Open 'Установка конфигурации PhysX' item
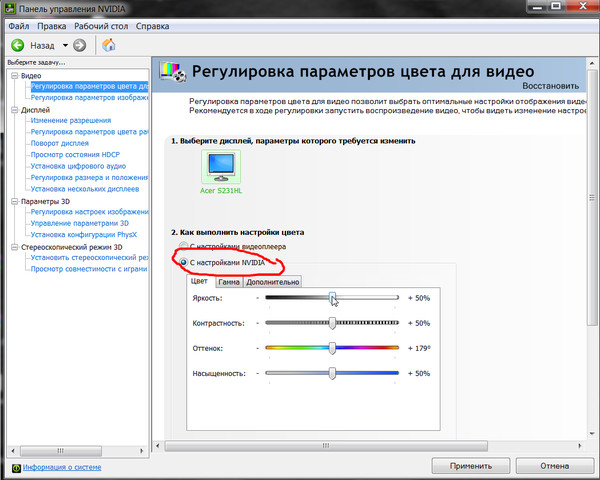The height and width of the screenshot is (480, 600). point(83,235)
